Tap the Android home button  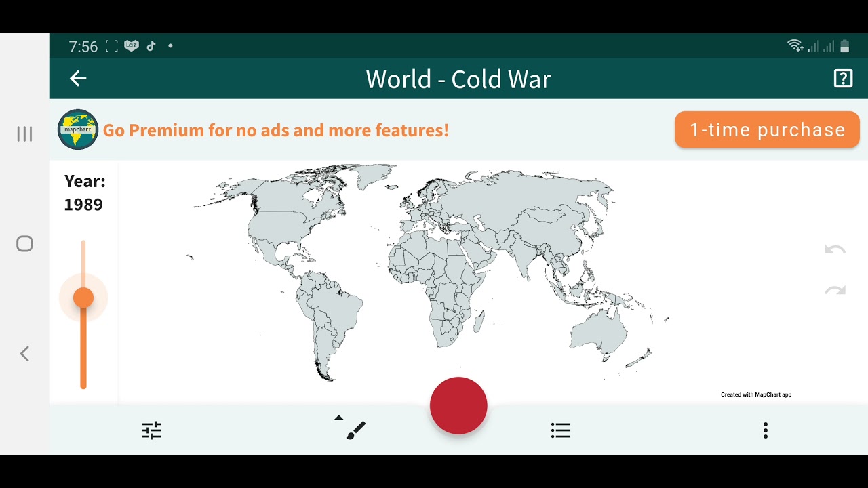[24, 244]
